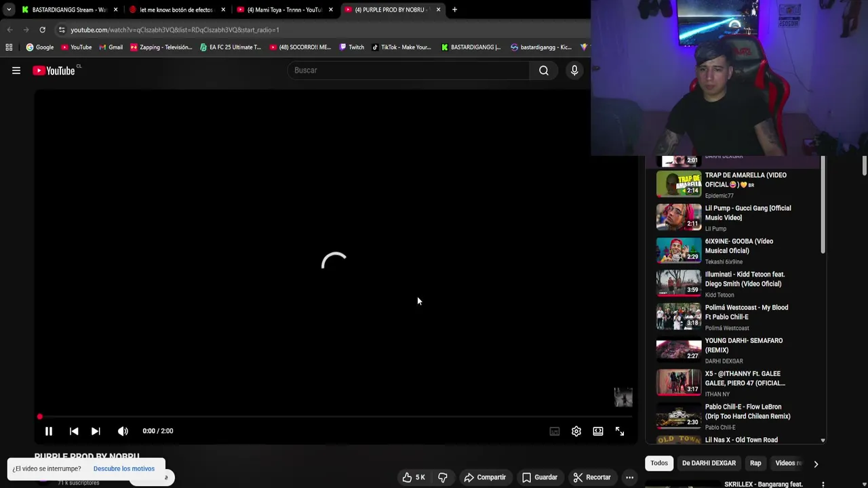868x488 pixels.
Task: Switch to BASTARDIGANGG Stream tab
Action: 68,9
